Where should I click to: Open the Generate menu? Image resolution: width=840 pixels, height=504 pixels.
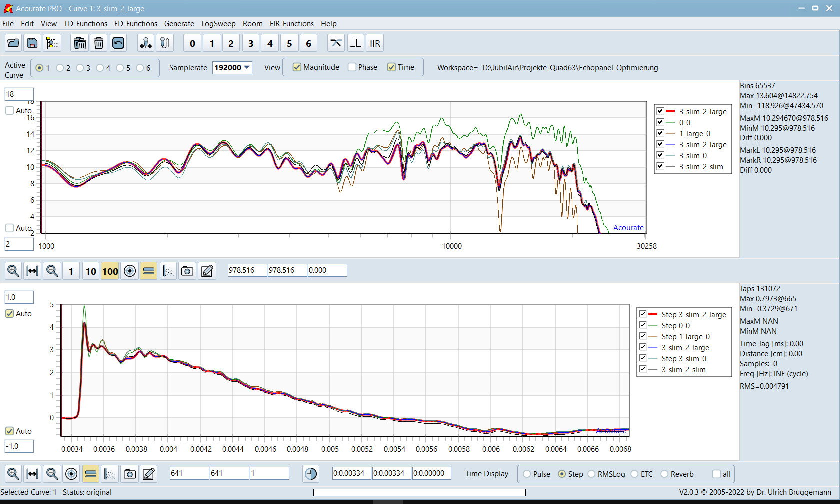pyautogui.click(x=179, y=23)
